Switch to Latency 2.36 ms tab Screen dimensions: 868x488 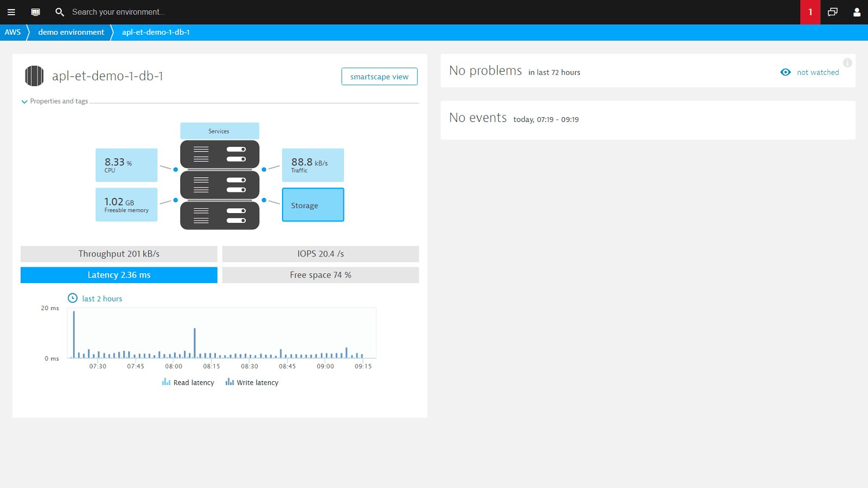click(x=119, y=275)
